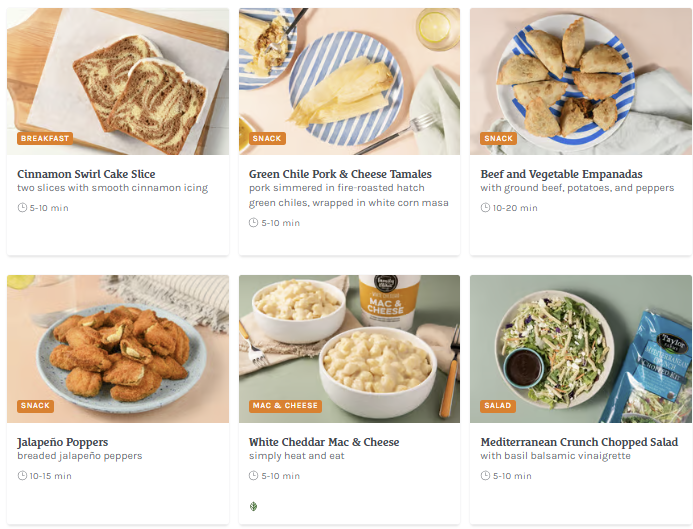Select the SNACK tag on the tamales photo
Viewport: 693px width, 529px height.
click(267, 139)
